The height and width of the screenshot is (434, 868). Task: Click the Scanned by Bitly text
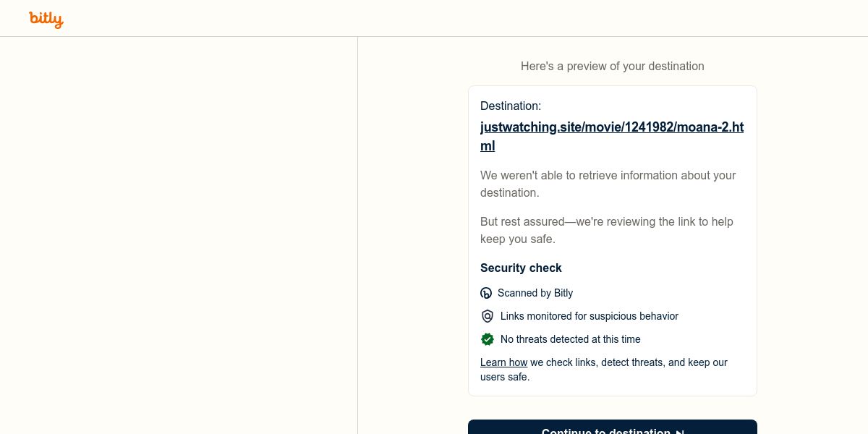[535, 293]
